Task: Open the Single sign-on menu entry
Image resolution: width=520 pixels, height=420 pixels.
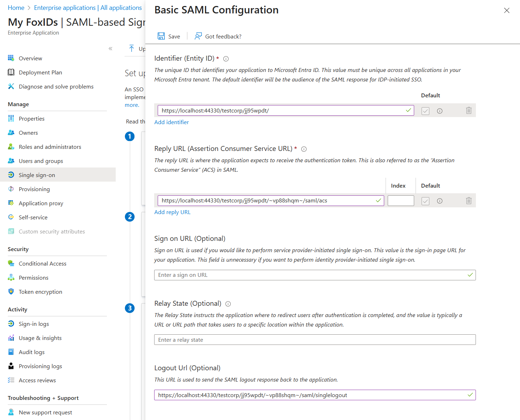Action: (37, 175)
